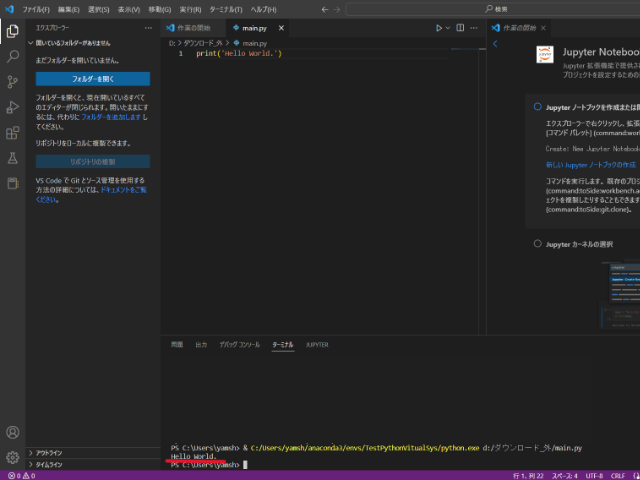Open the notebook icon view in activity bar

[13, 183]
